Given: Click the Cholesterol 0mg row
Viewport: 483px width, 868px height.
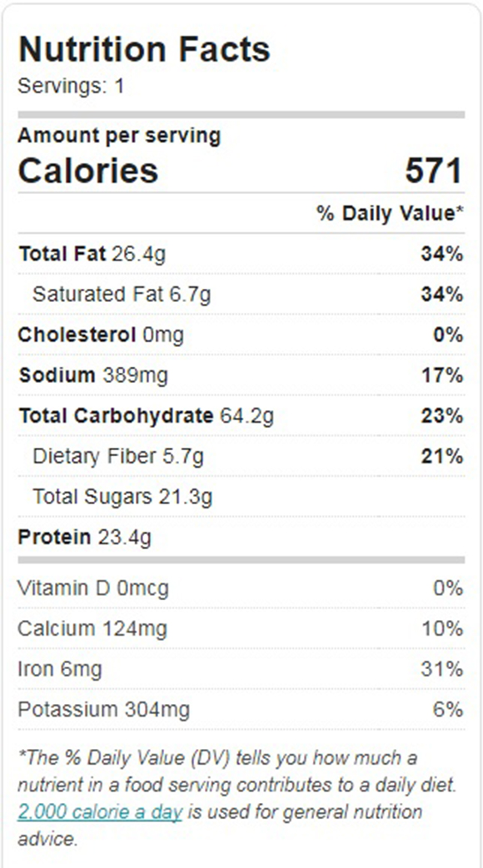Looking at the screenshot, I should click(241, 335).
